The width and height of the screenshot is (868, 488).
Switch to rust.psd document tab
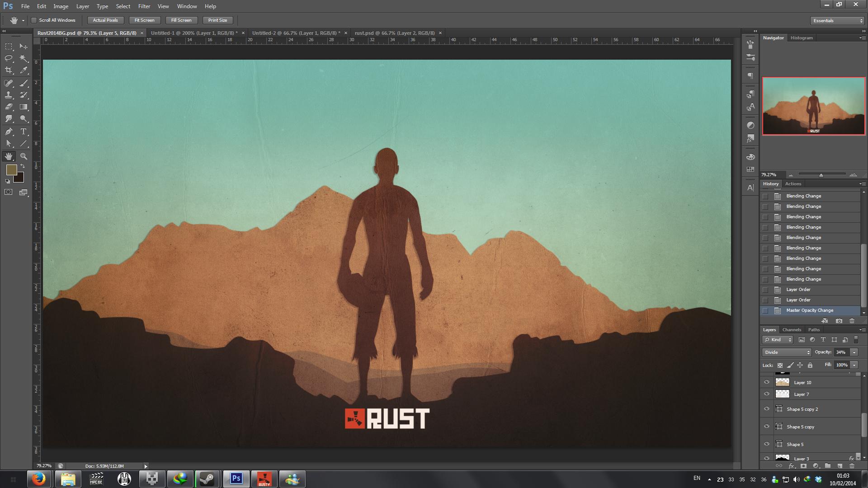(x=395, y=33)
